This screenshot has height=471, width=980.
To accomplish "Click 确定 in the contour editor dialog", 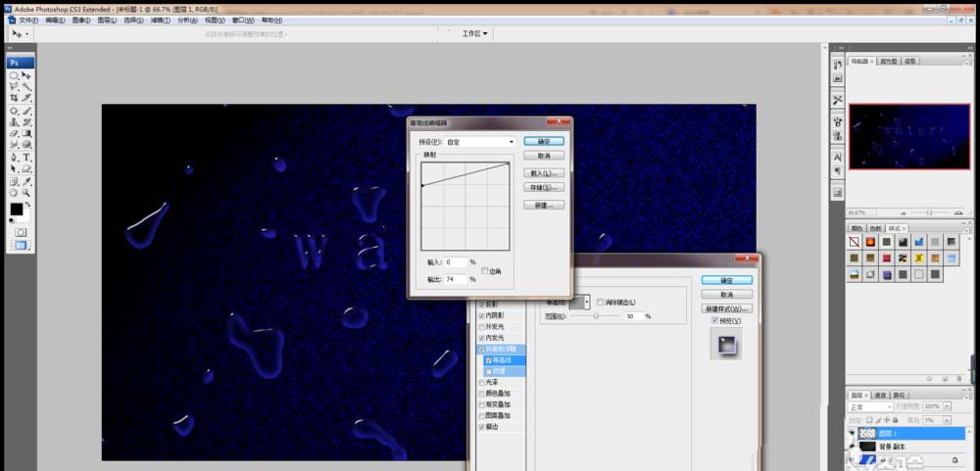I will coord(543,142).
